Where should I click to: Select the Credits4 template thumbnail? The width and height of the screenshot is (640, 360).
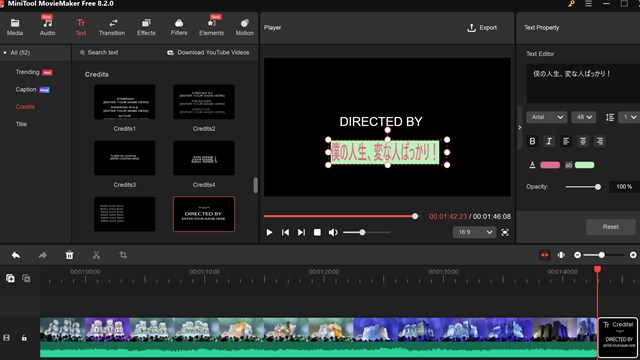tap(204, 158)
